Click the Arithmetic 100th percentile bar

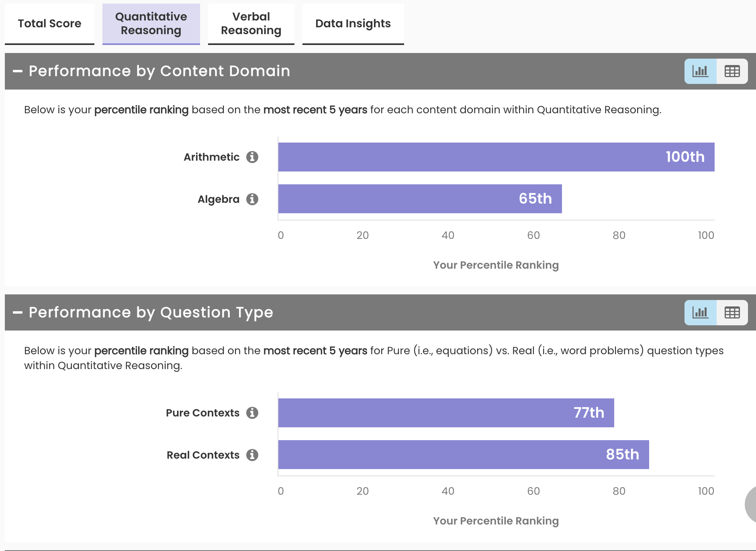click(x=496, y=157)
